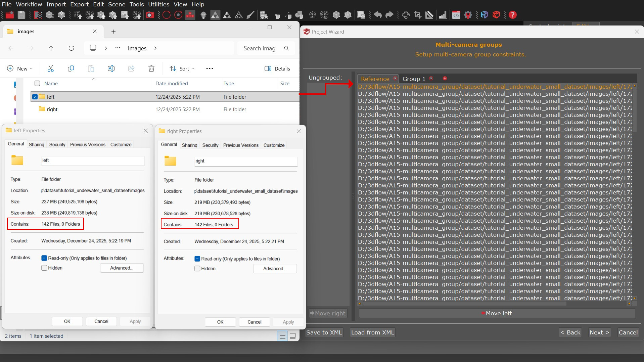Image resolution: width=644 pixels, height=362 pixels.
Task: Toggle Read-only checkbox in right Properties
Action: pos(197,259)
